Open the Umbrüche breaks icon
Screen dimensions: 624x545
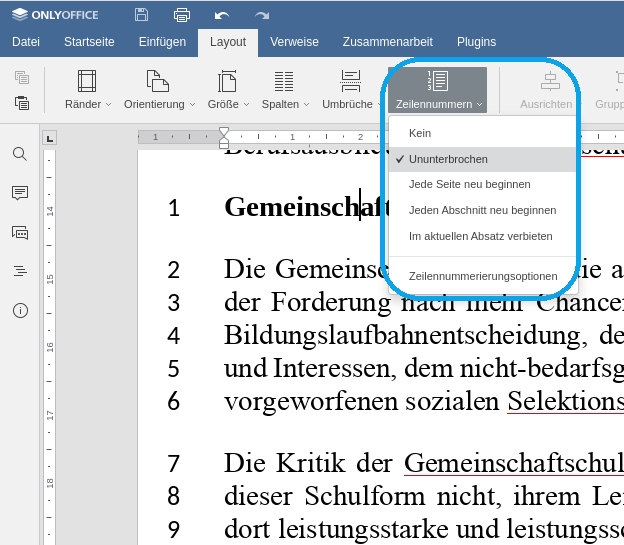[351, 81]
